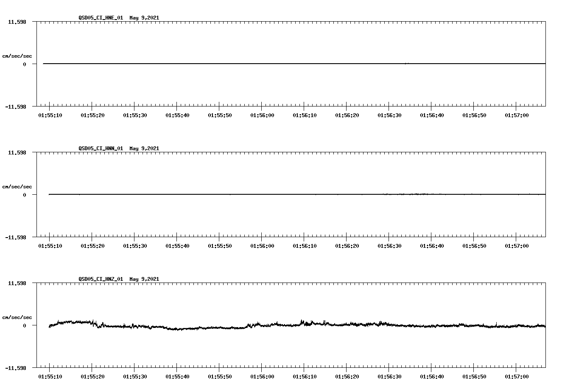Click the cm/sec/sec unit label of the bottom plot
Screen dimensions: 576x392
pyautogui.click(x=17, y=316)
